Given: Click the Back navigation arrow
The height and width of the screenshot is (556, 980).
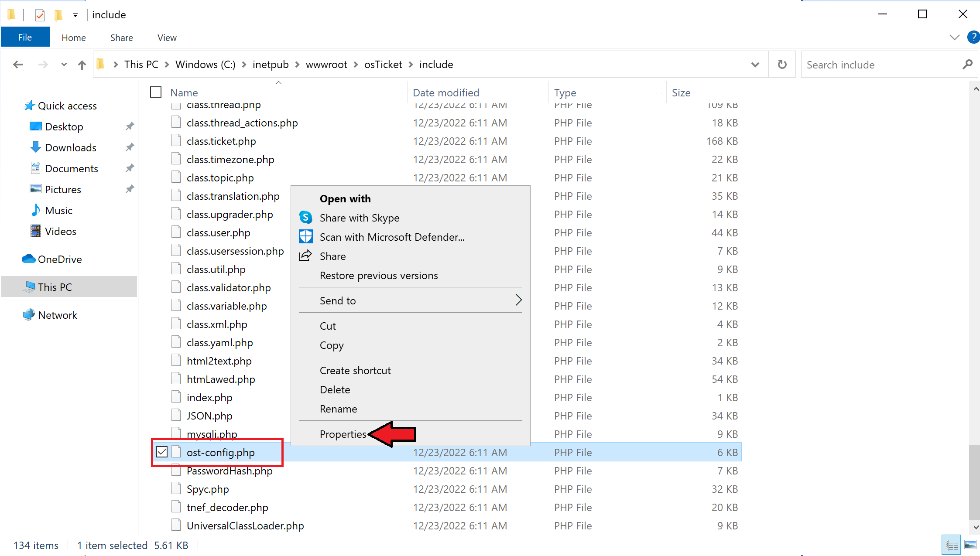Looking at the screenshot, I should click(18, 65).
